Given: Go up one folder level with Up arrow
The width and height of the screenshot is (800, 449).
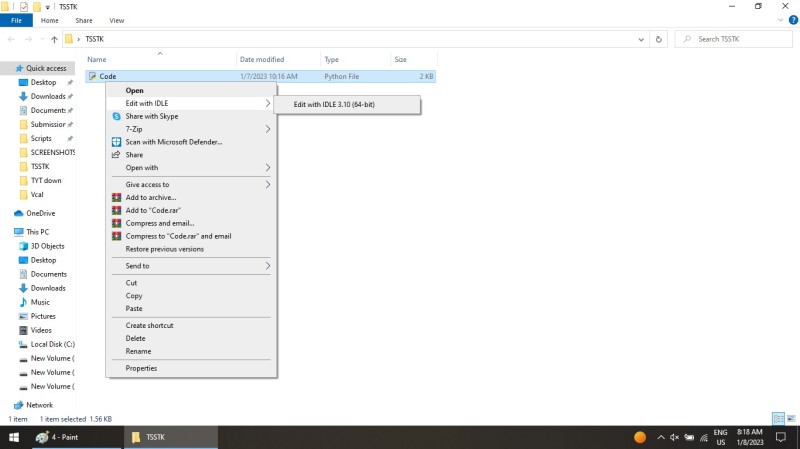Looking at the screenshot, I should point(54,39).
